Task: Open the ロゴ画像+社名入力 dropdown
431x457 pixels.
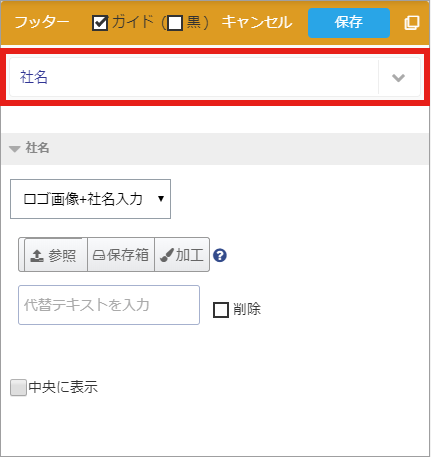Action: point(90,199)
